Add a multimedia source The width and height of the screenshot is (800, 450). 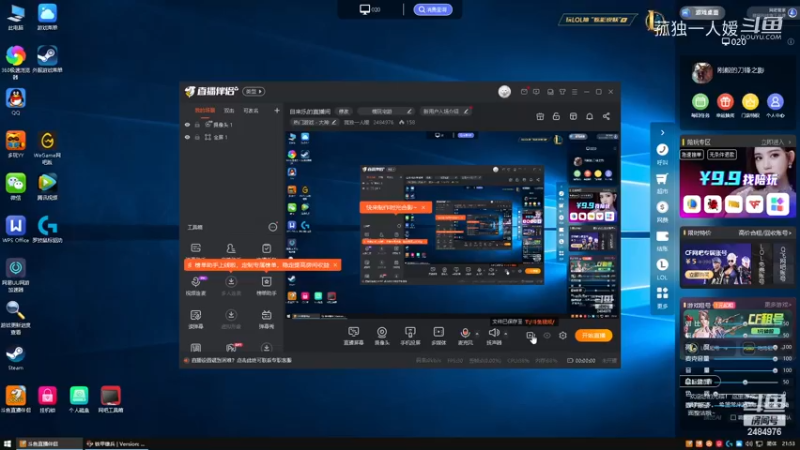(438, 336)
